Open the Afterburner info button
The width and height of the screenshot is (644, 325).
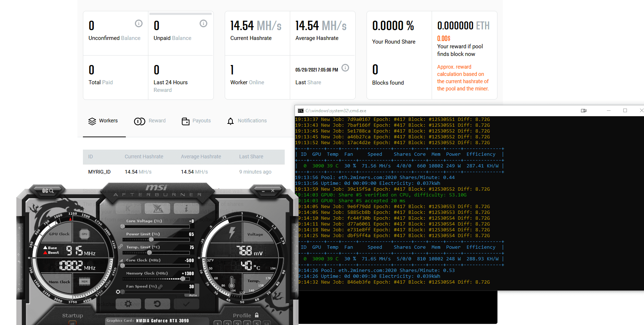point(186,208)
